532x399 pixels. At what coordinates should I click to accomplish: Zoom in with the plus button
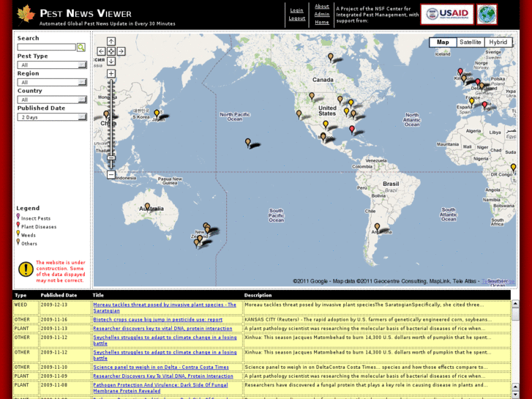click(x=111, y=73)
